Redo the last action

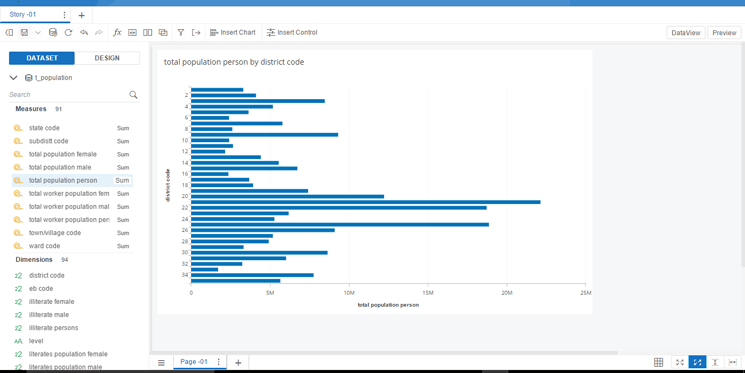[99, 32]
